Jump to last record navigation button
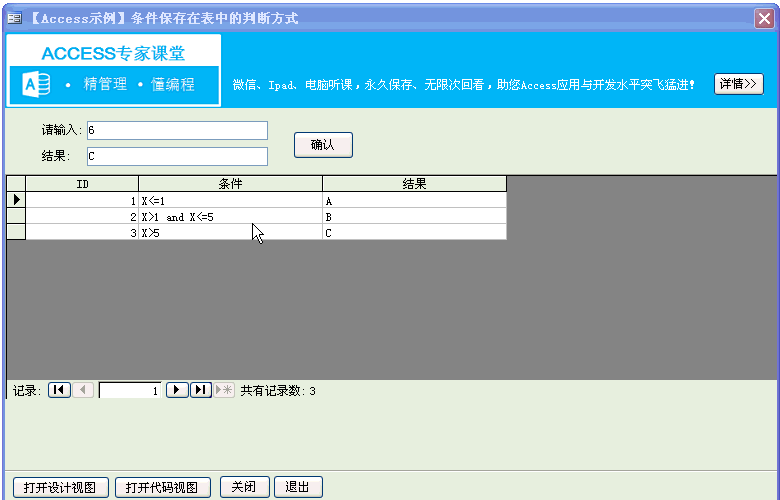Screen dimensions: 780x500 point(201,390)
